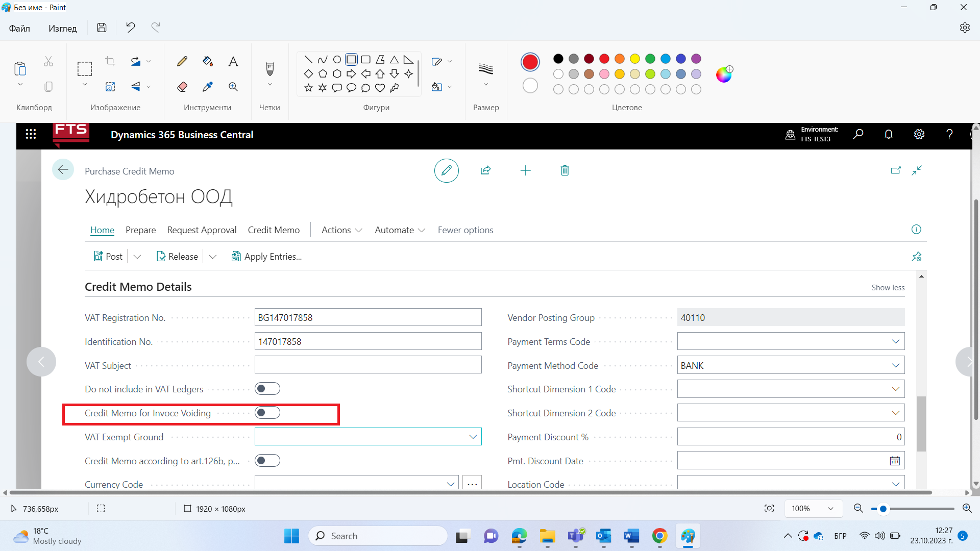The image size is (980, 551).
Task: Click the Add new record icon
Action: click(526, 170)
